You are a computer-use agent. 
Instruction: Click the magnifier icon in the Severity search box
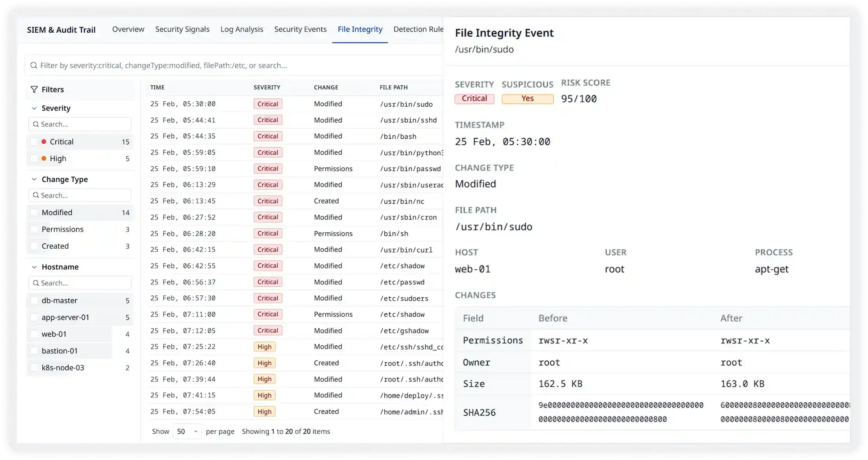click(x=36, y=124)
